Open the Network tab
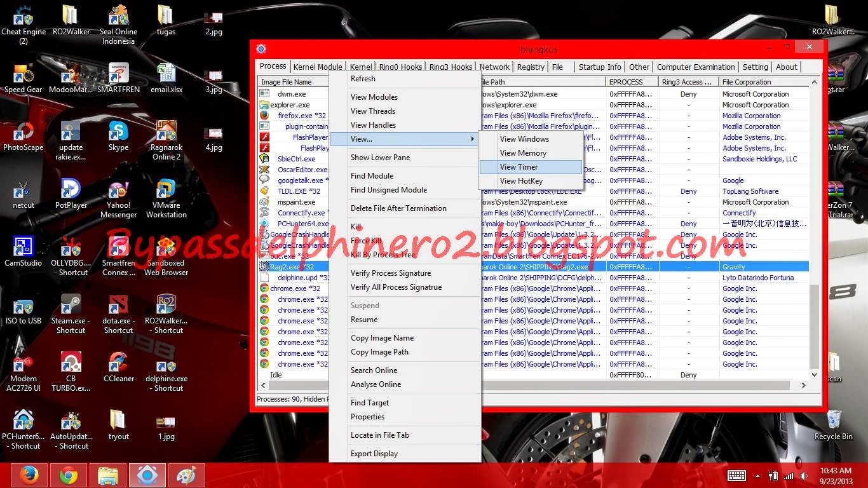The width and height of the screenshot is (868, 488). pyautogui.click(x=494, y=67)
